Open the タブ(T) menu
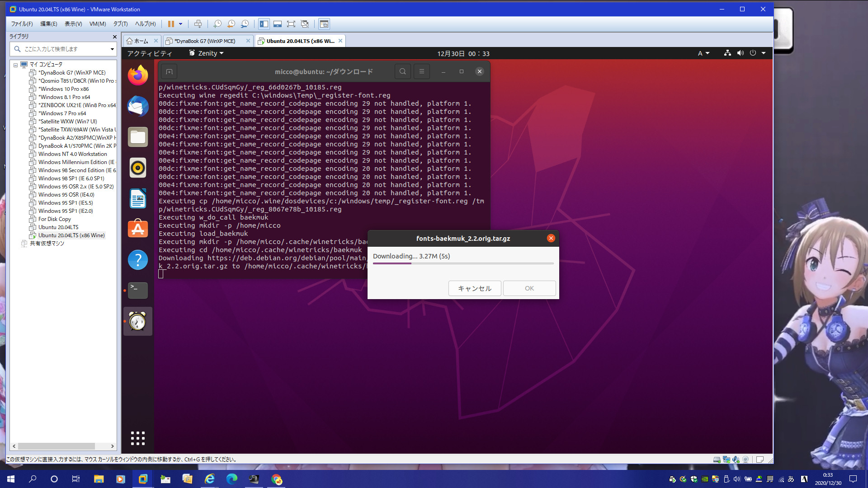Viewport: 868px width, 488px height. (x=120, y=24)
